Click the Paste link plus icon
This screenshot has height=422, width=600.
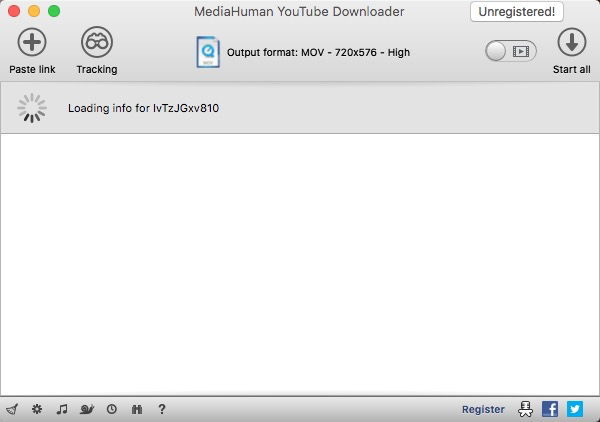32,42
